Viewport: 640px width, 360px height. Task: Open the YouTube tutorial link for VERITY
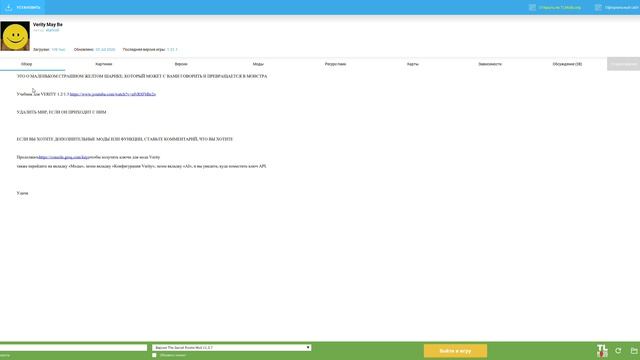coord(113,94)
